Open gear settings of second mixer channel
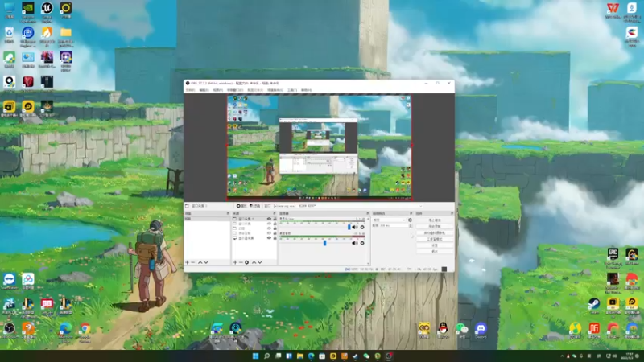Image resolution: width=644 pixels, height=362 pixels. [x=362, y=243]
